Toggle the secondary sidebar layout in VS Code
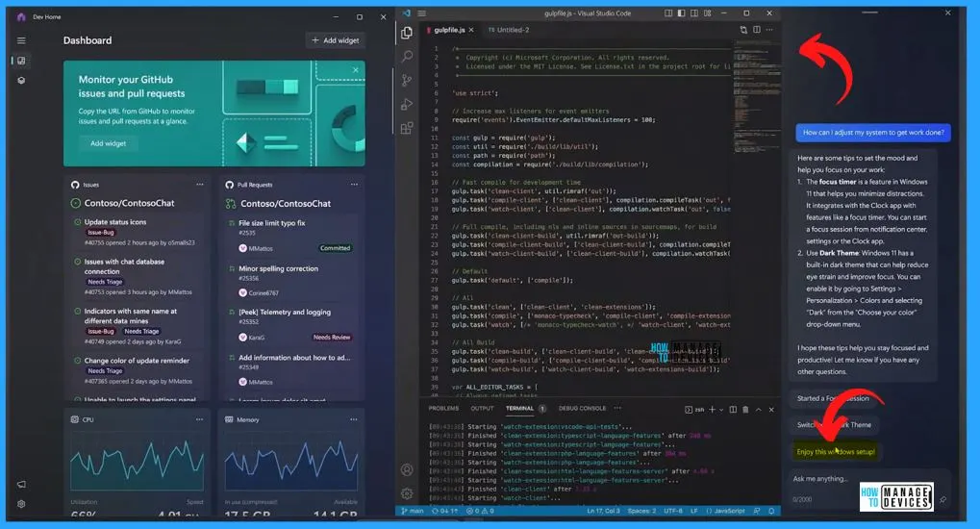Screen dimensions: 980x529 pos(694,13)
